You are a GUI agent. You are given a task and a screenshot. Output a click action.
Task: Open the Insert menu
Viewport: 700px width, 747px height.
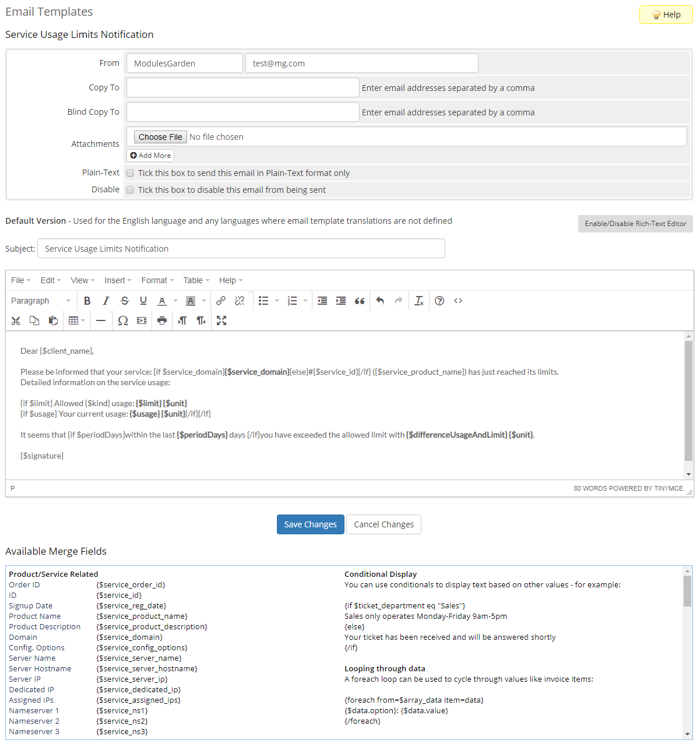coord(118,280)
